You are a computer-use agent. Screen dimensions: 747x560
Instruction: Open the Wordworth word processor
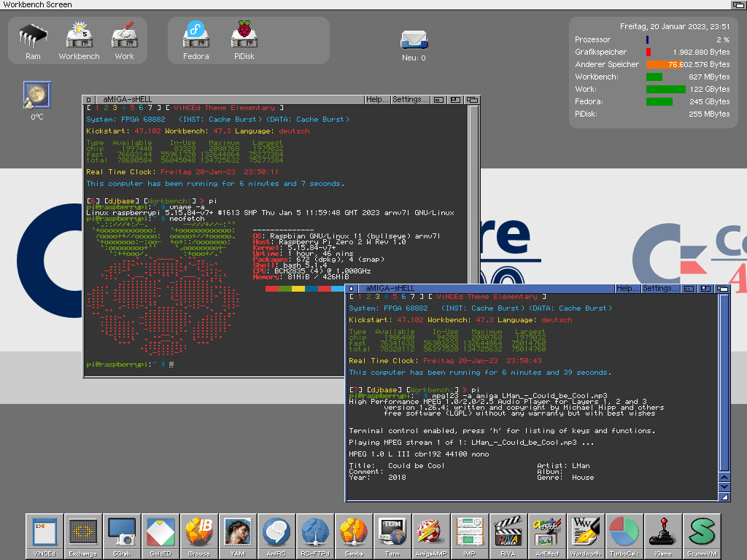point(586,536)
